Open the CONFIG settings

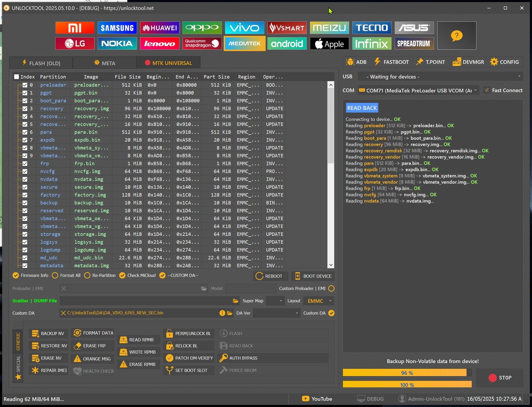coord(504,62)
